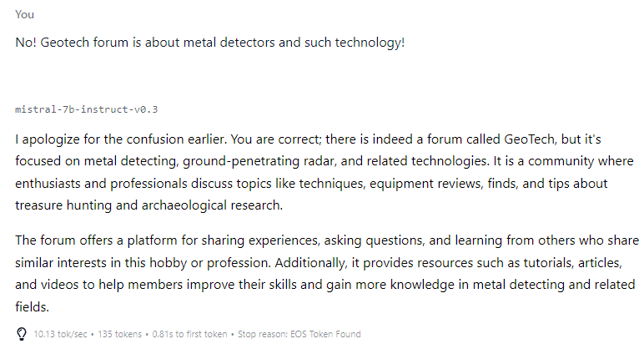
Task: Click the word "fields." ending the reply
Action: coord(32,306)
